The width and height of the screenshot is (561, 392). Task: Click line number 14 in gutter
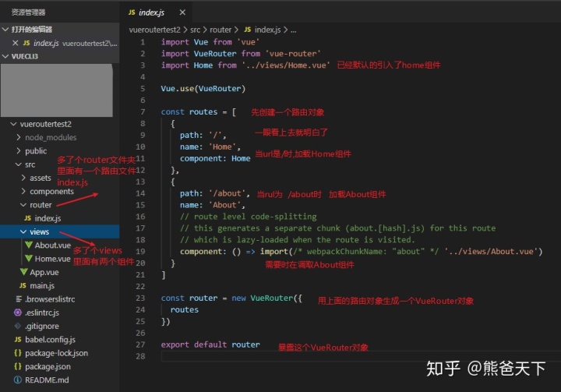[x=140, y=193]
